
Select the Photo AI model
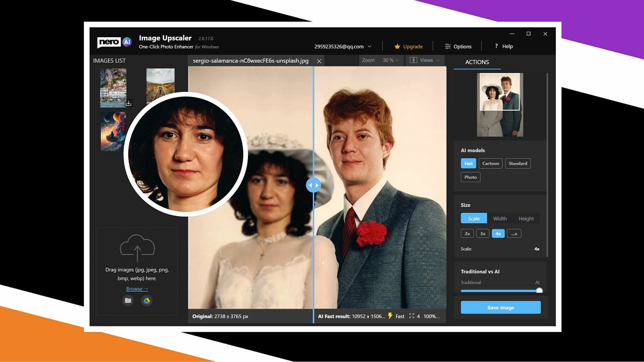pos(470,177)
